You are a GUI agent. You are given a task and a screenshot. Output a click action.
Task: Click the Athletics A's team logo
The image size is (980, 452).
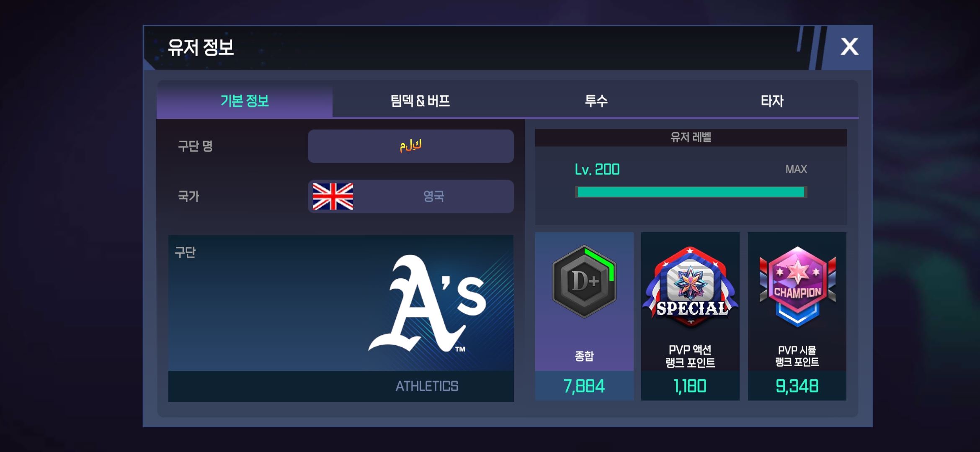tap(427, 303)
